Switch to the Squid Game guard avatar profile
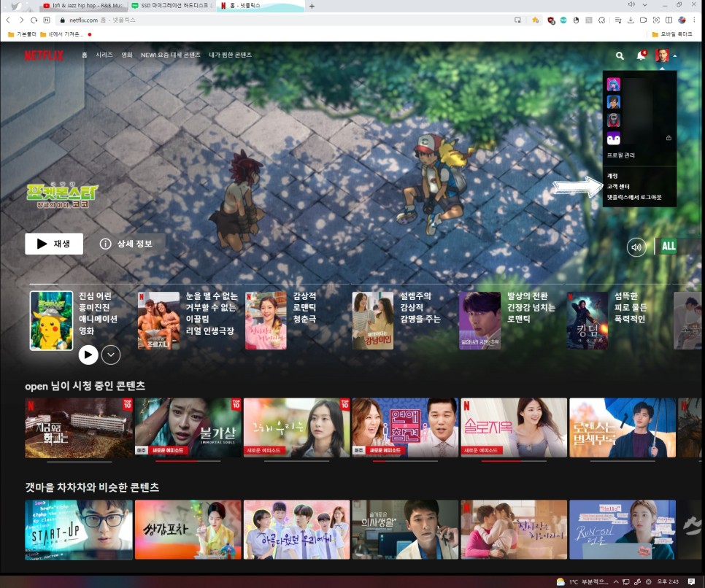Image resolution: width=705 pixels, height=588 pixels. click(x=613, y=120)
